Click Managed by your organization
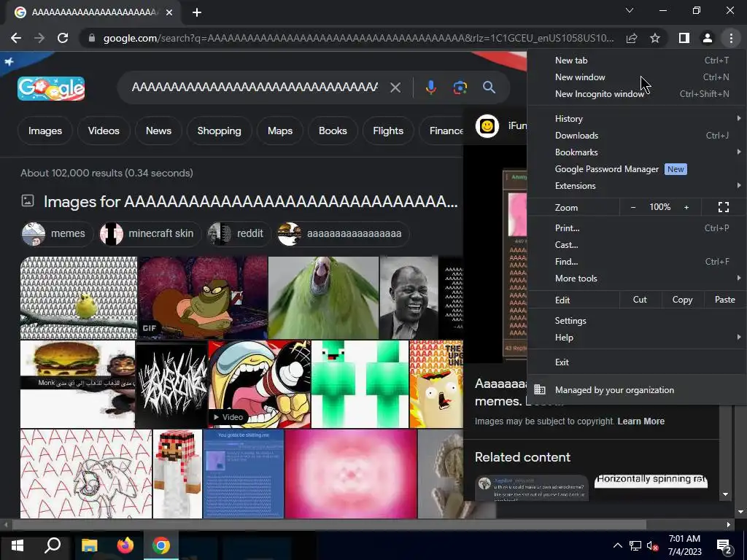Viewport: 747px width, 560px height. (636, 390)
